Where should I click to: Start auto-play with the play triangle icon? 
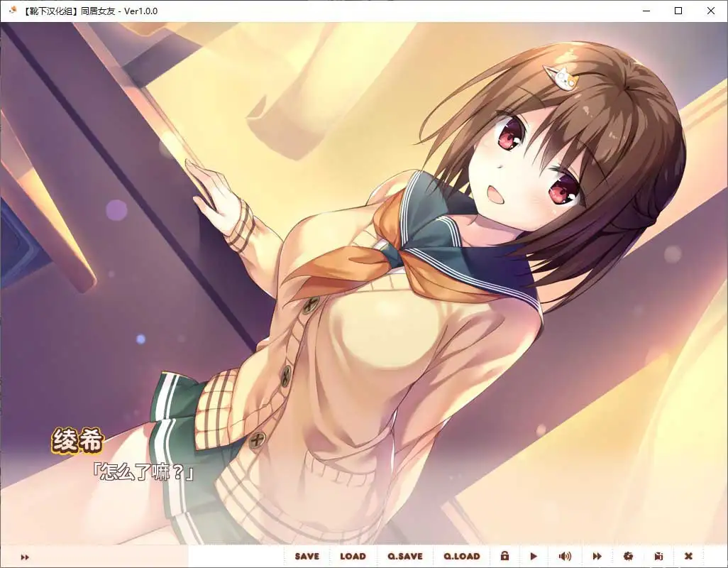point(534,556)
